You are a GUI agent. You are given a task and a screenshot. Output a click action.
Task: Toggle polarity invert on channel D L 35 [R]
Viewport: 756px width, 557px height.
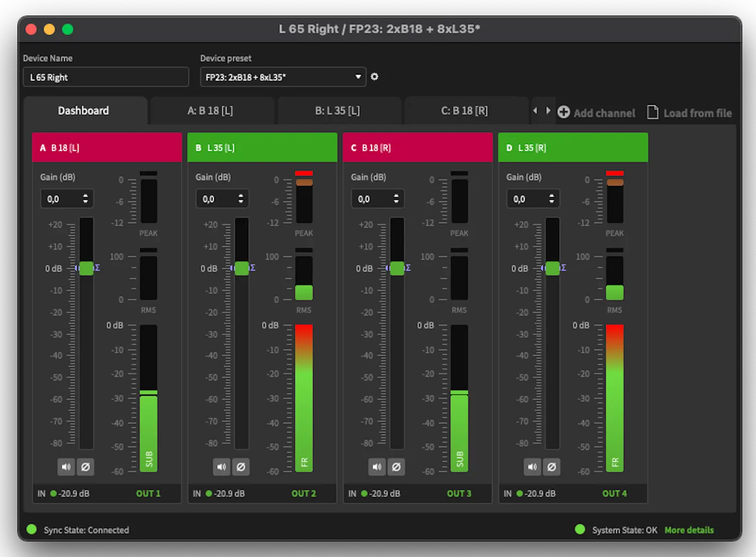click(x=552, y=467)
